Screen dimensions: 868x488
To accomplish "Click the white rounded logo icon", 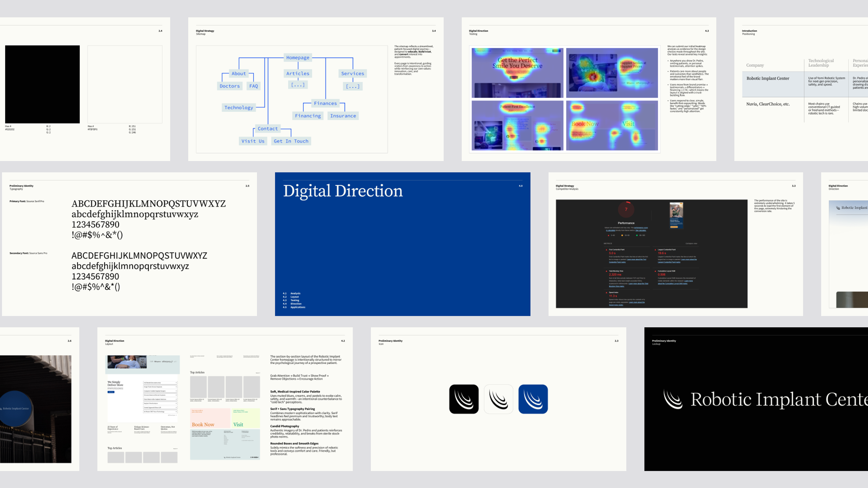I will (498, 399).
